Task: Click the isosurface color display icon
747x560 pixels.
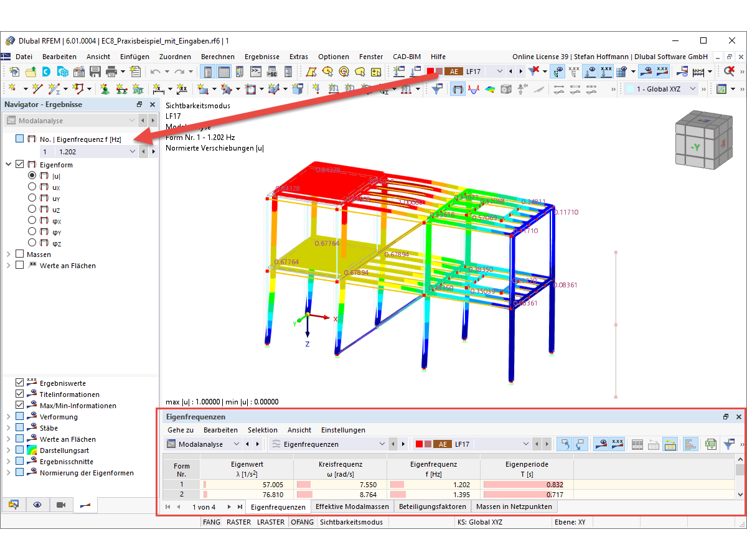Action: click(x=490, y=89)
